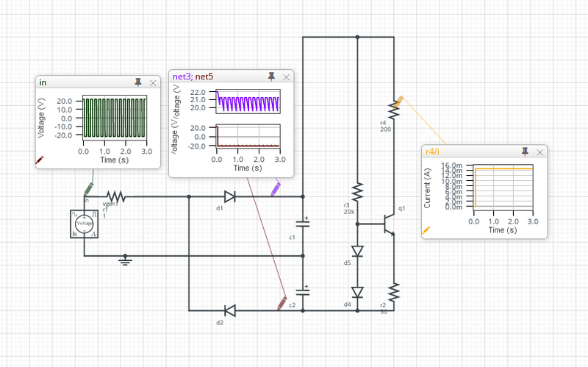Click the pin icon on the 'in' plot window
Screen dimensions: 588x367
(138, 82)
